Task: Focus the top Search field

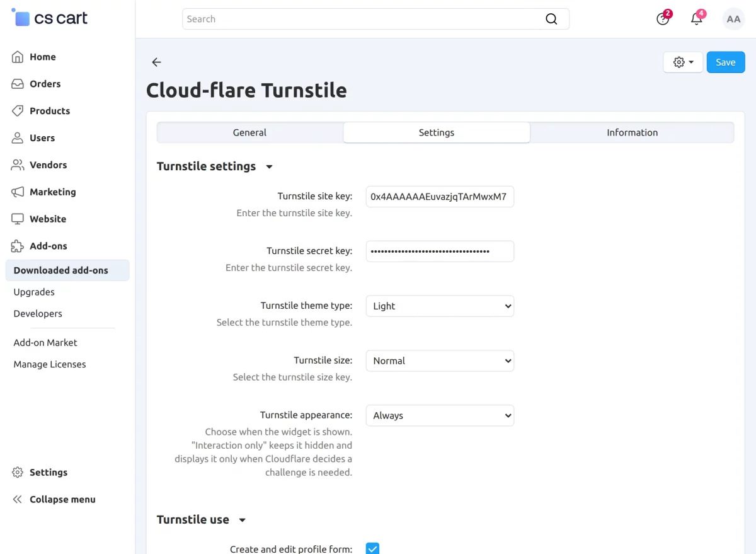Action: (375, 19)
